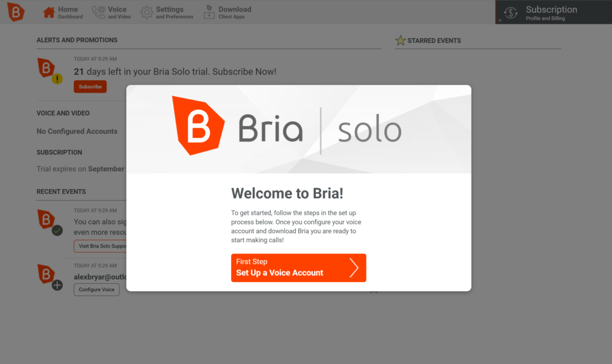Click the Download Client Apps icon
Viewport: 612px width, 364px height.
pyautogui.click(x=210, y=11)
